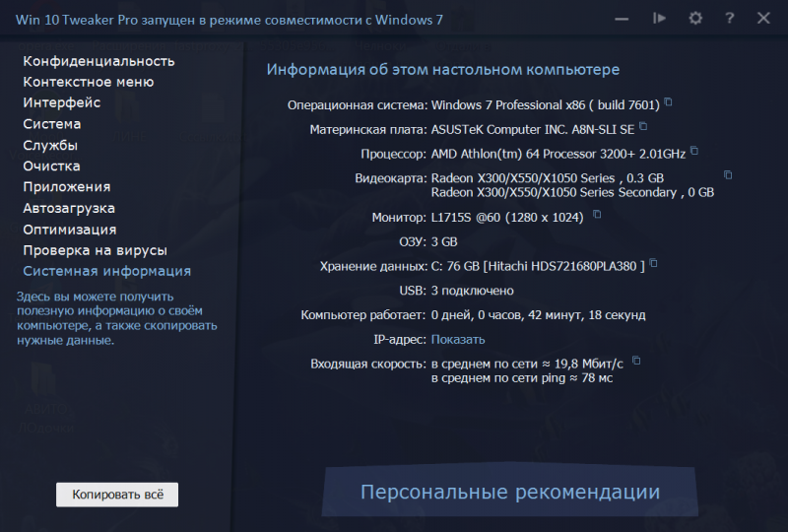The image size is (788, 532).
Task: Open the Проверка на вирусы section
Action: pos(95,250)
